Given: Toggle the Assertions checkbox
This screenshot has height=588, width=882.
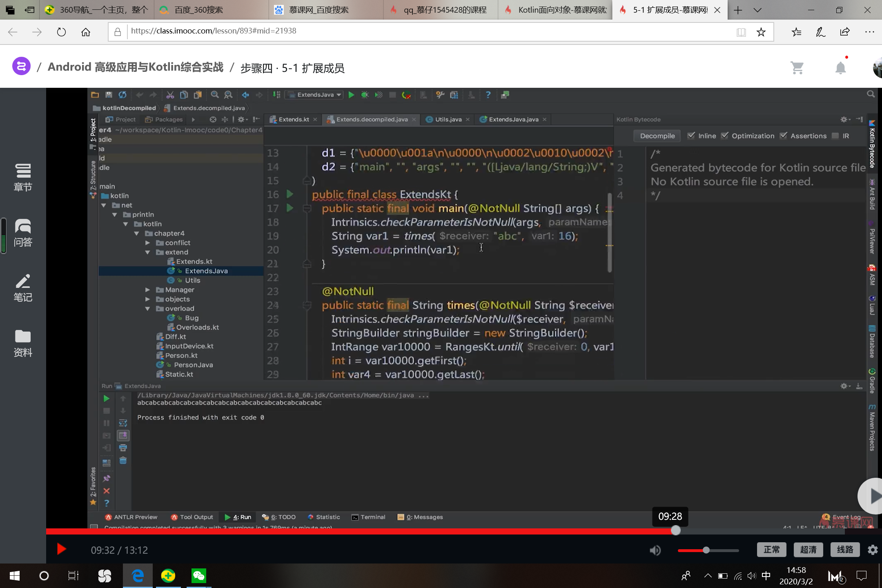Looking at the screenshot, I should click(x=783, y=136).
